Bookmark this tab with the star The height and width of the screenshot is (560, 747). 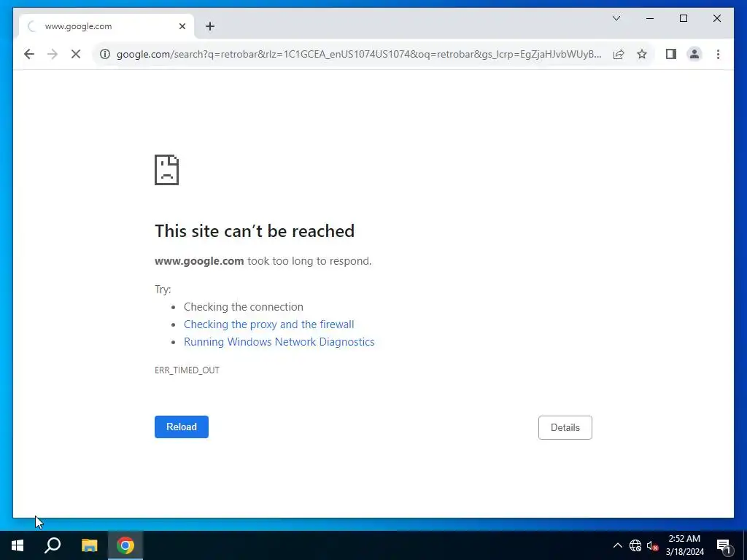point(642,54)
